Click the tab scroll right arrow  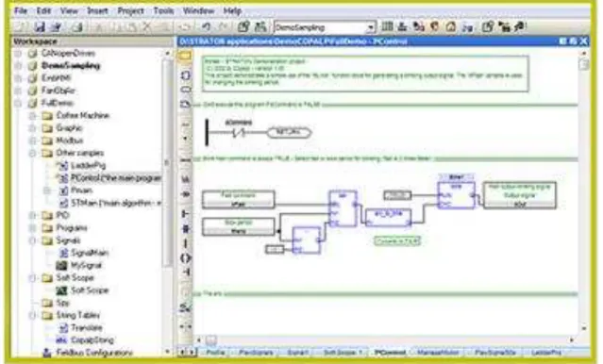pyautogui.click(x=192, y=352)
